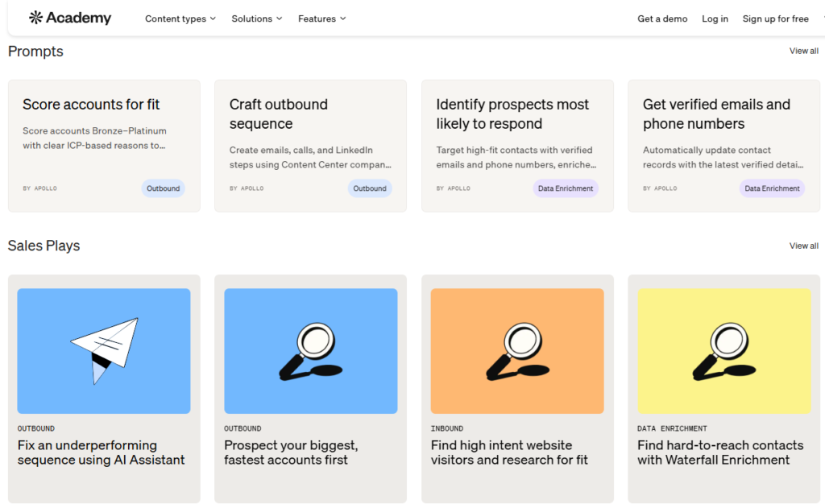Open Identify prospects most likely to respond
The width and height of the screenshot is (825, 504).
[x=512, y=114]
